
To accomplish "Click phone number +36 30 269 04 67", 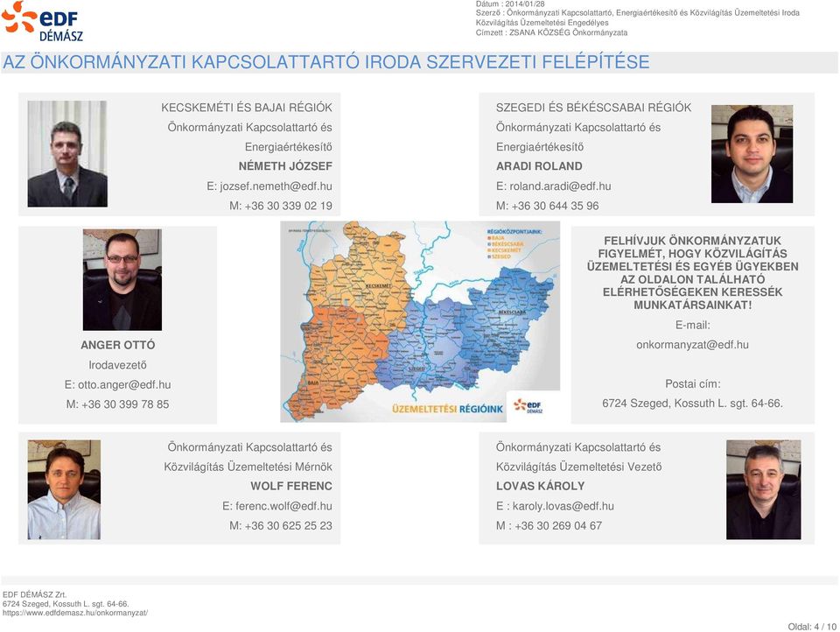I will pyautogui.click(x=558, y=526).
